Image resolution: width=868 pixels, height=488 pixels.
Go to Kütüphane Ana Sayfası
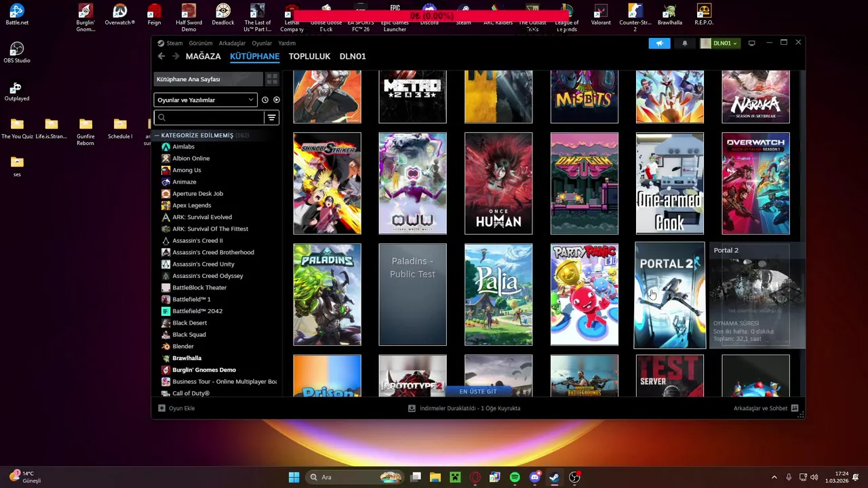[208, 79]
